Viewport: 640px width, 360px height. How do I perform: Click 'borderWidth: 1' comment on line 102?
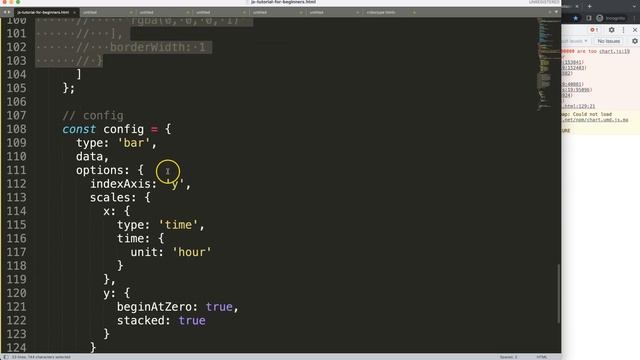tap(158, 47)
